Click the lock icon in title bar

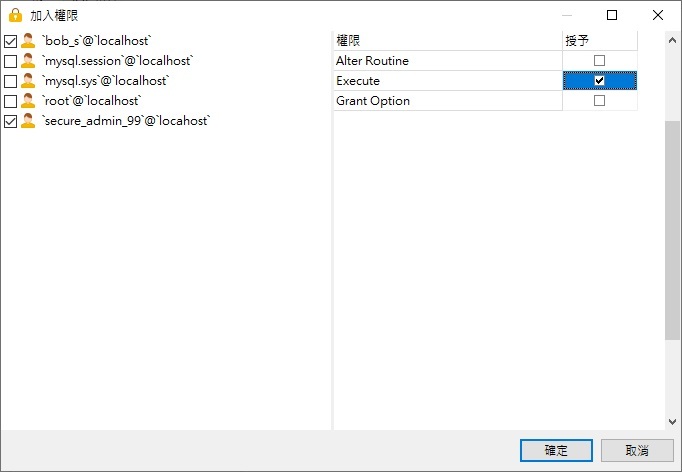(x=15, y=15)
